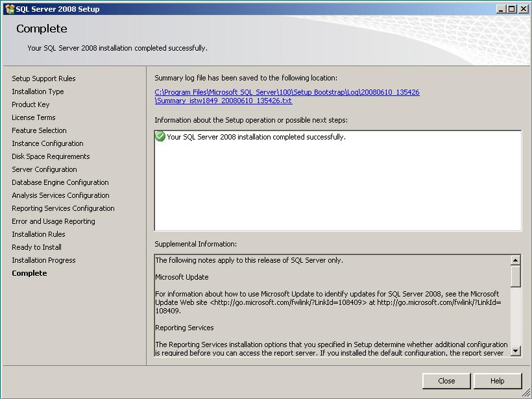Viewport: 532px width, 399px height.
Task: Click the 'following notes apply' line
Action: (x=249, y=260)
